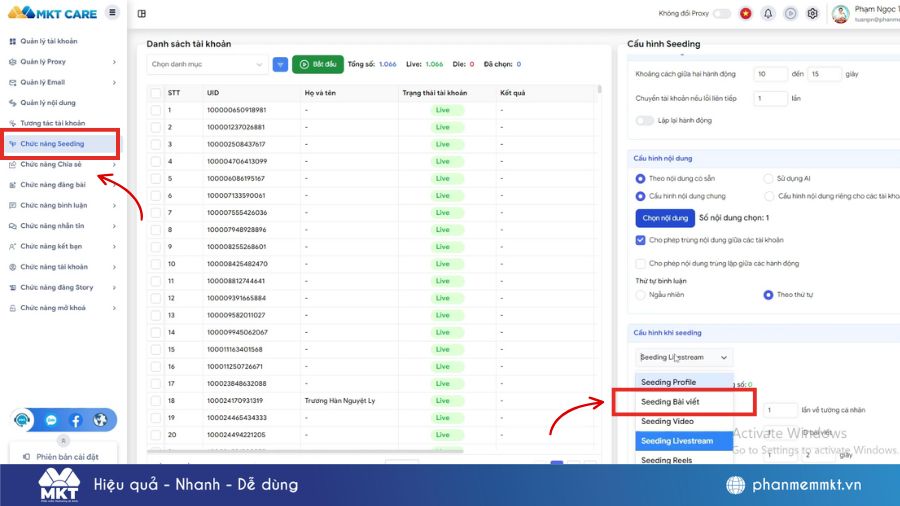The width and height of the screenshot is (900, 506).
Task: Open settings gear icon in header
Action: pyautogui.click(x=813, y=13)
